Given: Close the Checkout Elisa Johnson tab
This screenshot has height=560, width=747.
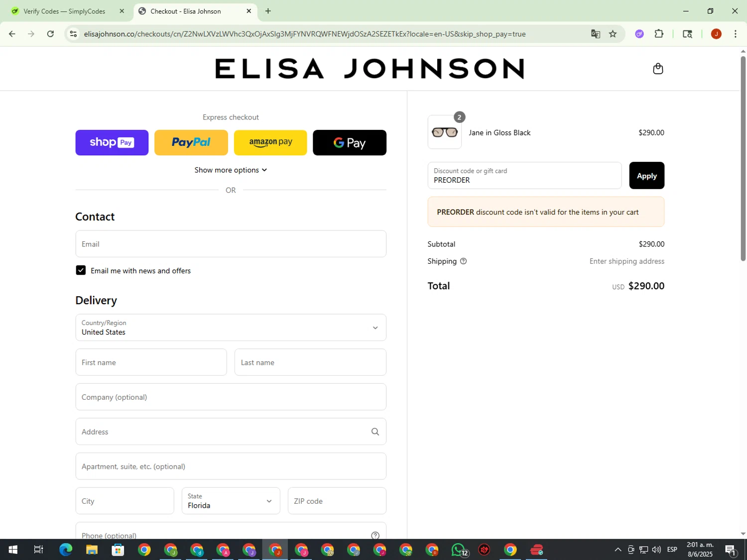Looking at the screenshot, I should (x=249, y=11).
